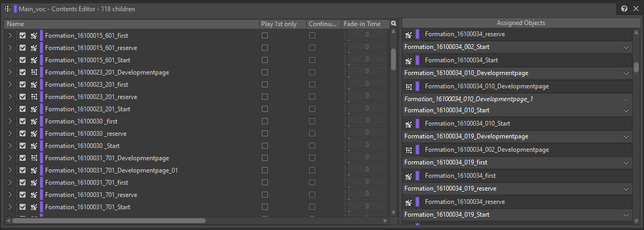Image resolution: width=644 pixels, height=230 pixels.
Task: Click the grid icon of assigned Formation_16100034_002_Developmentpage
Action: [409, 150]
